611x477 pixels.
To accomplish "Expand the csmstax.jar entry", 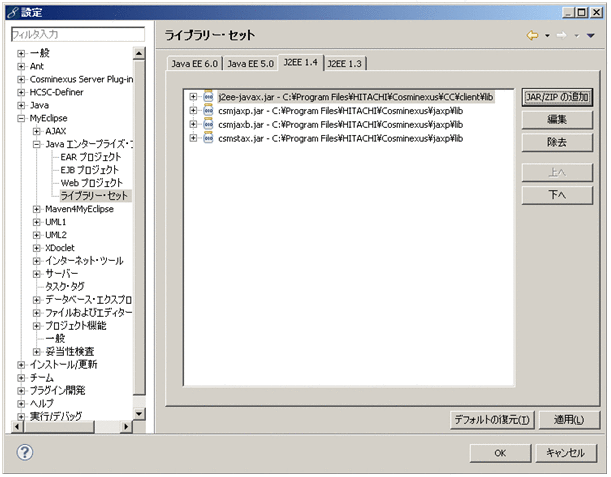I will pyautogui.click(x=193, y=138).
